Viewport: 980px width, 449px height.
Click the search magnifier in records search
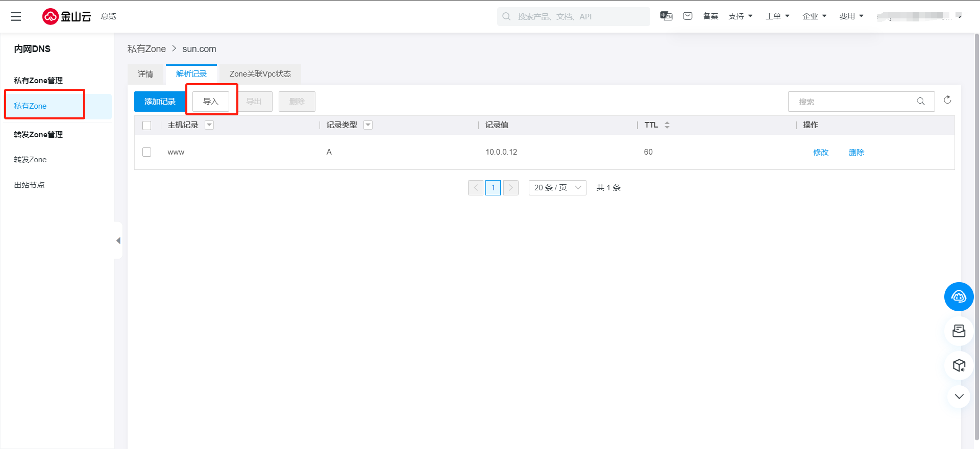(921, 102)
